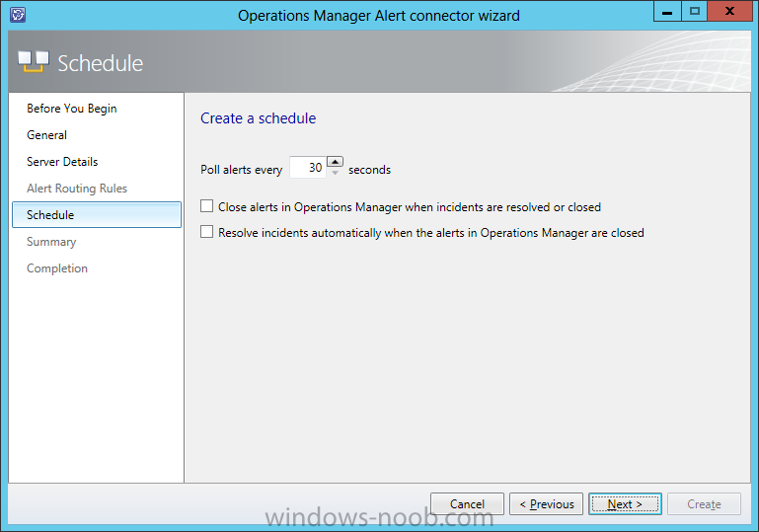Increase poll interval with up arrow

(335, 161)
